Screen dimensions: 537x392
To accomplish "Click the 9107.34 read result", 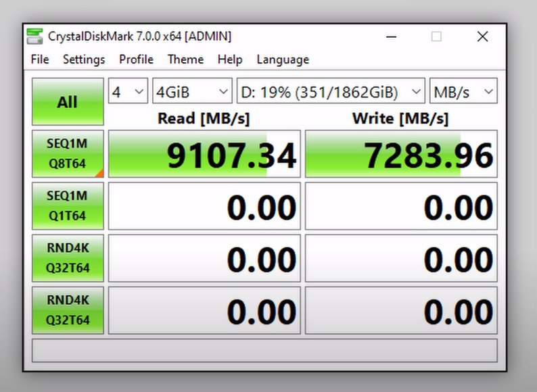I will (x=204, y=153).
